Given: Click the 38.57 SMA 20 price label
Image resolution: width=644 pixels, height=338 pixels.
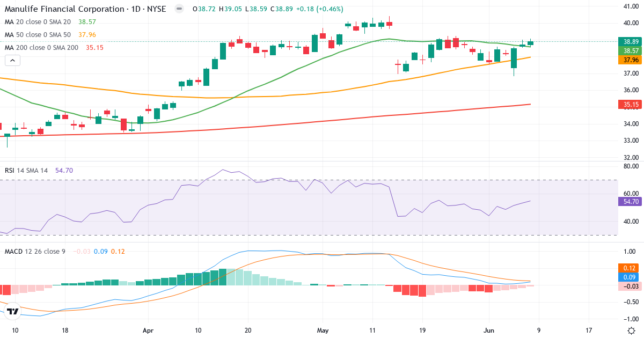Looking at the screenshot, I should point(630,50).
